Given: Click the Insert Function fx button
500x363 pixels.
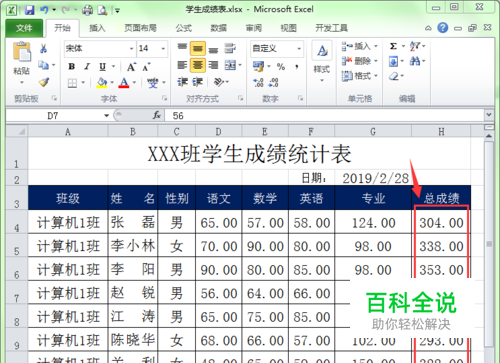Looking at the screenshot, I should [156, 115].
